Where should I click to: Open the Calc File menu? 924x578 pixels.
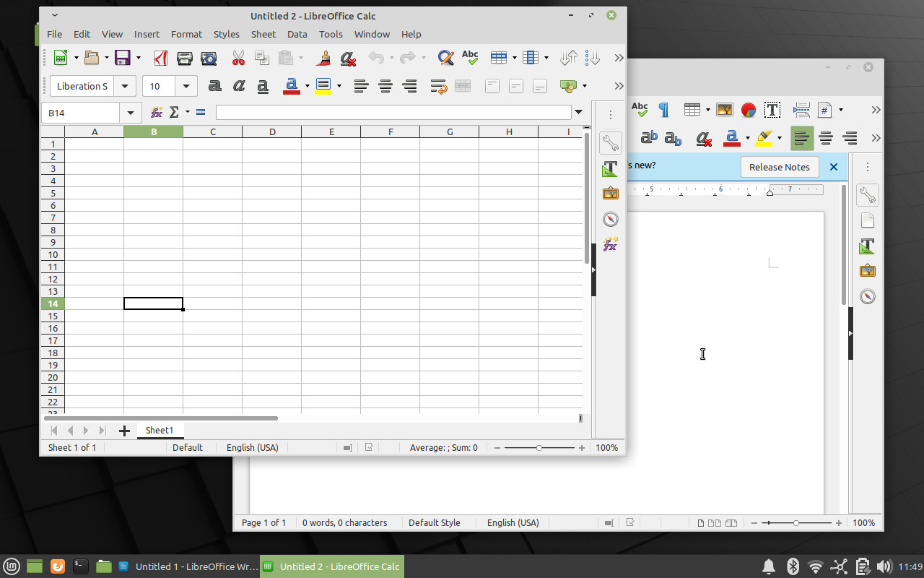click(54, 34)
